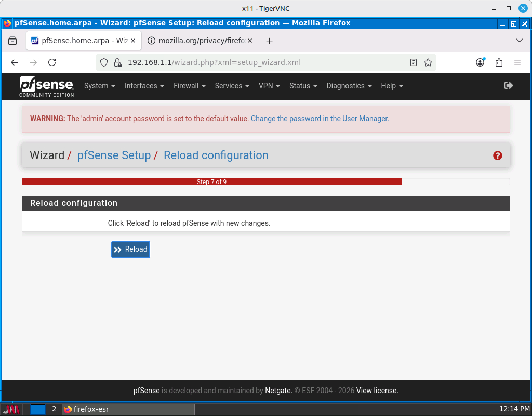Viewport: 532px width, 416px height.
Task: Open the Firefox extensions puzzle icon
Action: (x=499, y=62)
